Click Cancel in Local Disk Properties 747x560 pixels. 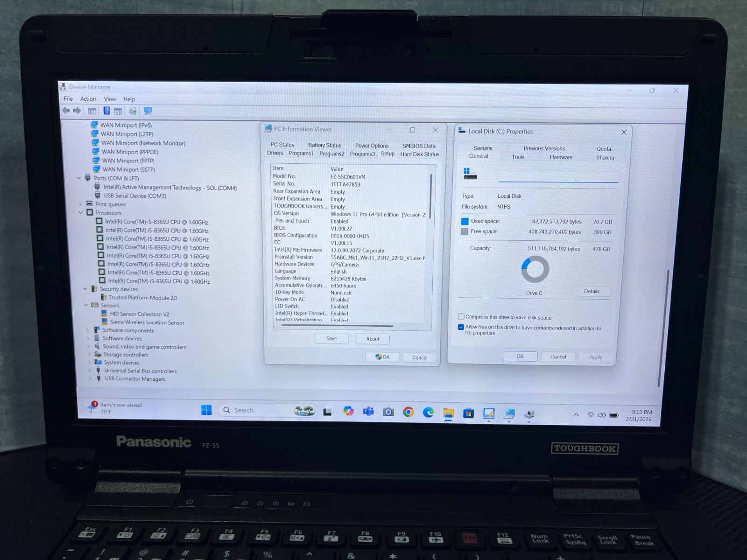[x=558, y=357]
